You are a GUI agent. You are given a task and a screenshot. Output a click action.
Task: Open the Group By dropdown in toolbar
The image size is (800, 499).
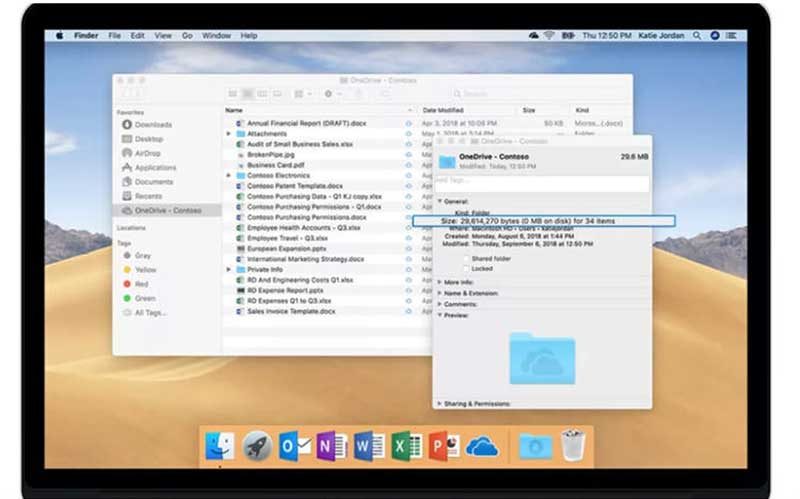(303, 94)
